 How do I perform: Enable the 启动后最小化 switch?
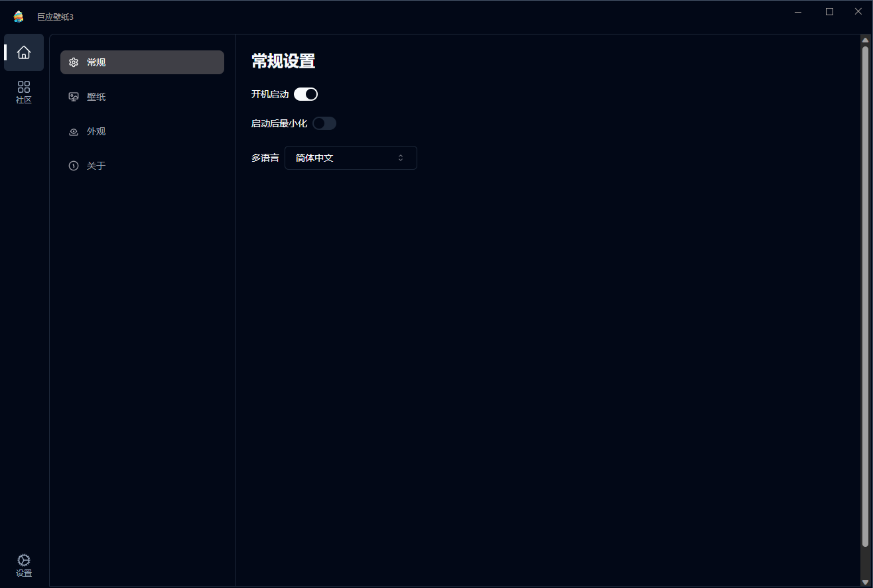click(x=324, y=123)
